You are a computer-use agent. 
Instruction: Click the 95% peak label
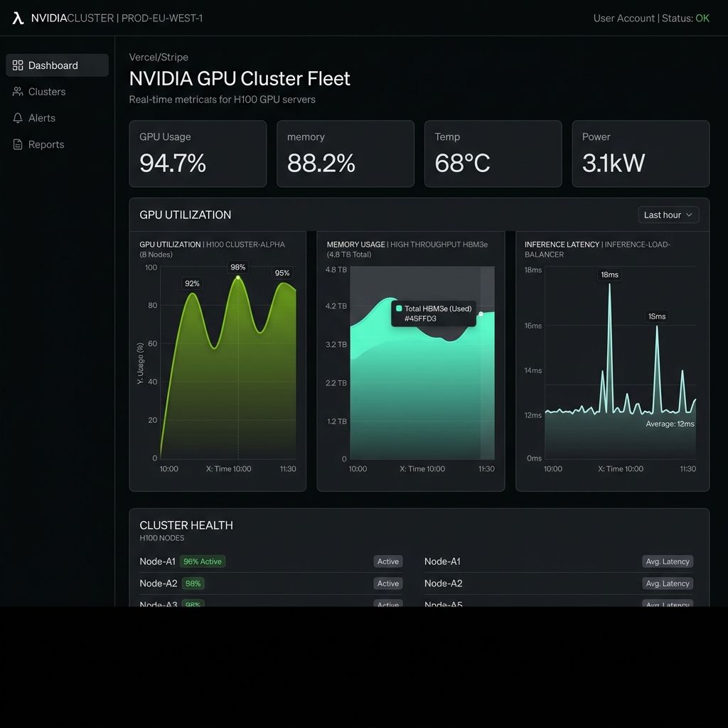point(282,273)
